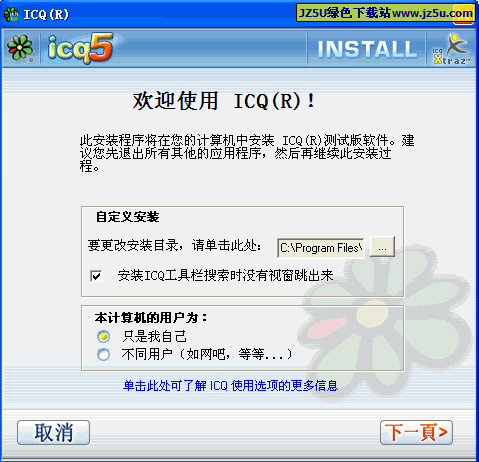Click the 不同用户（如网吧，等等...） label text
Viewport: 479px width, 462px height.
(x=207, y=354)
